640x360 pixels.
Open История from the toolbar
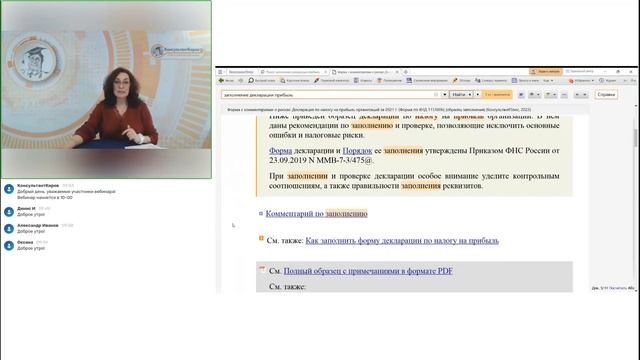608,81
